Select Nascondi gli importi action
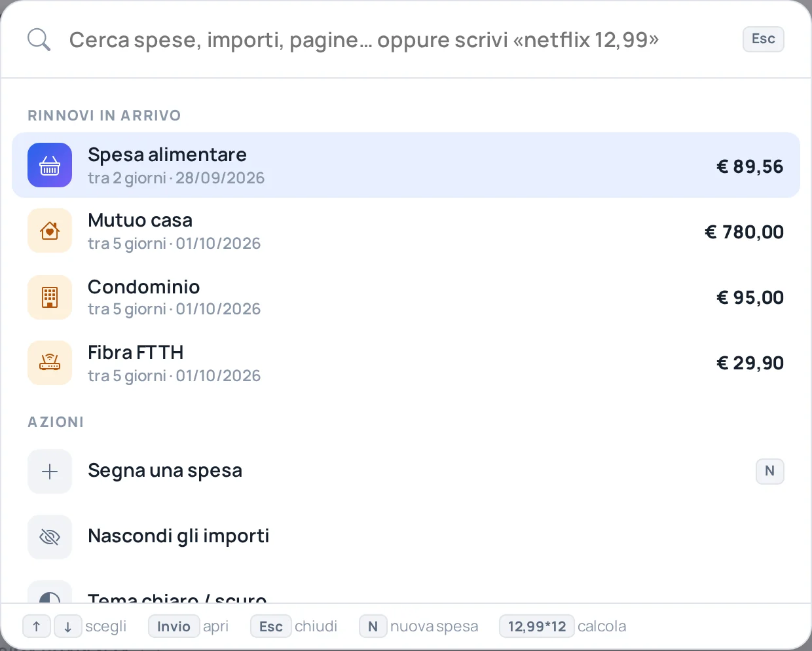 (x=406, y=537)
